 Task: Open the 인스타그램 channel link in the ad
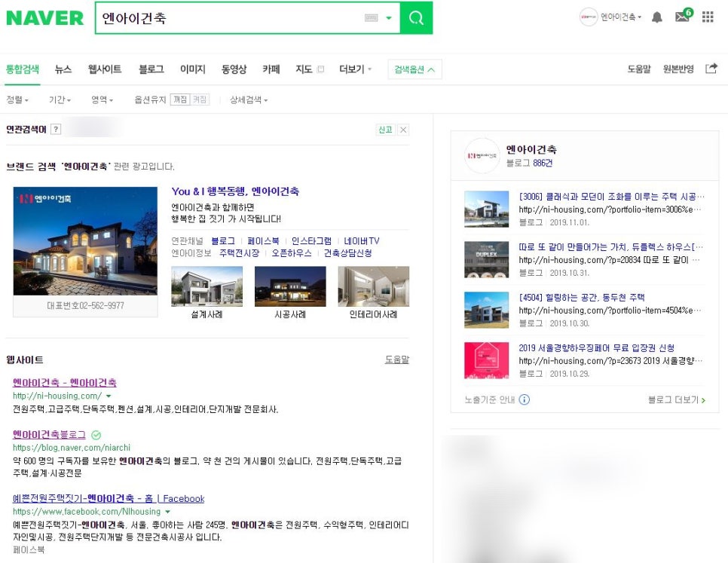coord(311,241)
